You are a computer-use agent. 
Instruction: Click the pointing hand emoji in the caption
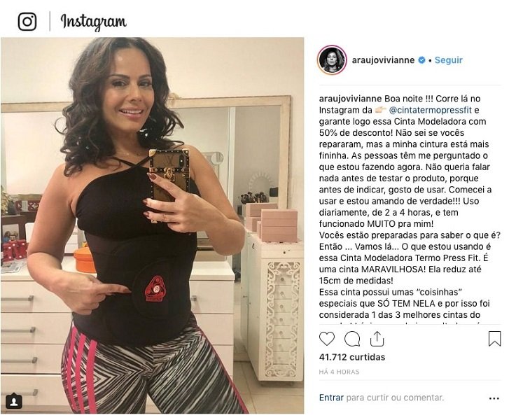[x=381, y=109]
